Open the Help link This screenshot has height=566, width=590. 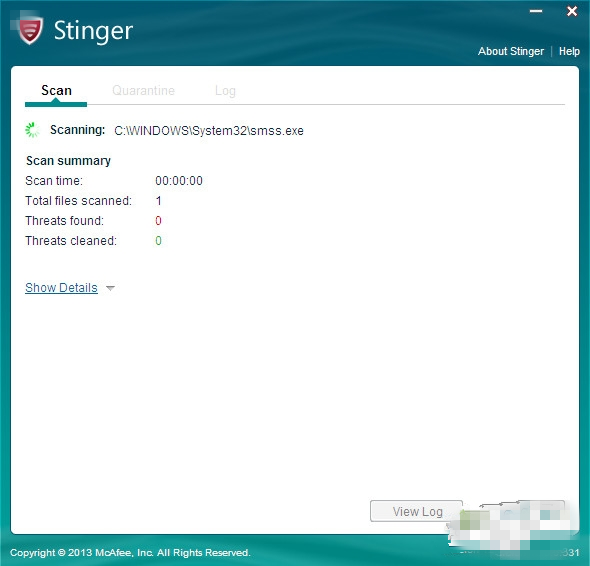point(569,51)
